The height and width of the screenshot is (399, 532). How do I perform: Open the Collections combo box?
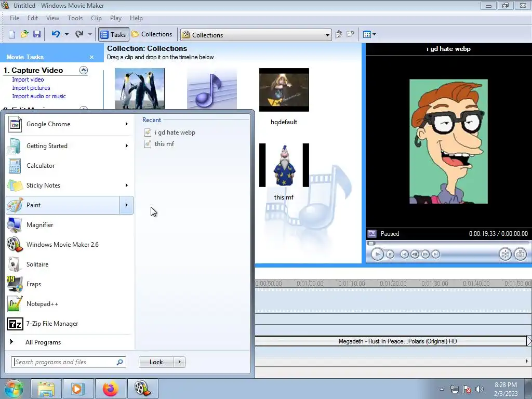click(256, 35)
